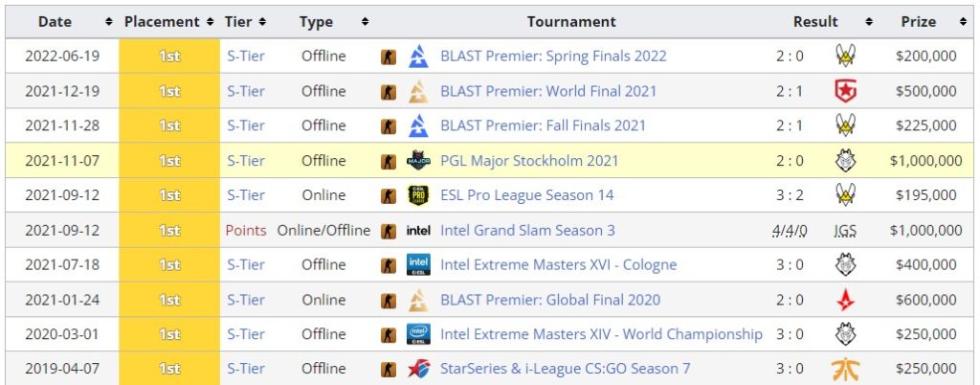Sort the table by Result column

[x=869, y=22]
